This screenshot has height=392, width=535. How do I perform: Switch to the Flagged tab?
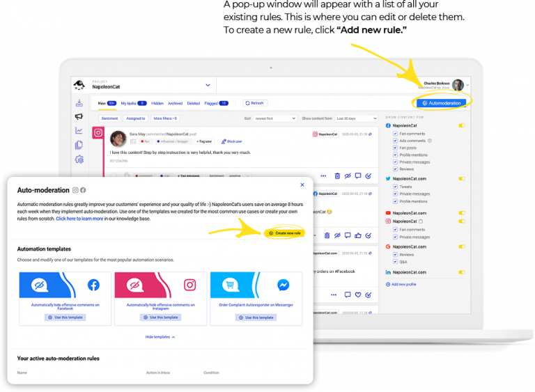(217, 103)
